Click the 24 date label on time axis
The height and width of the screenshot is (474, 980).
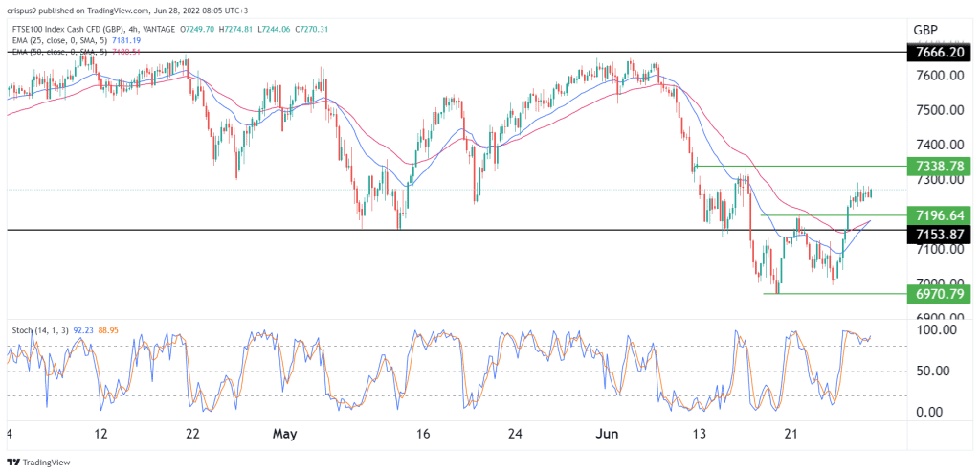pos(515,434)
